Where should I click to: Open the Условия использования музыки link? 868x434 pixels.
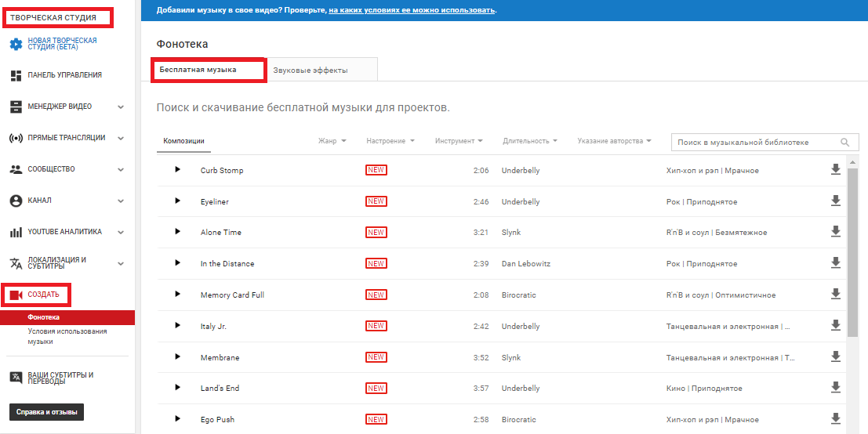67,336
